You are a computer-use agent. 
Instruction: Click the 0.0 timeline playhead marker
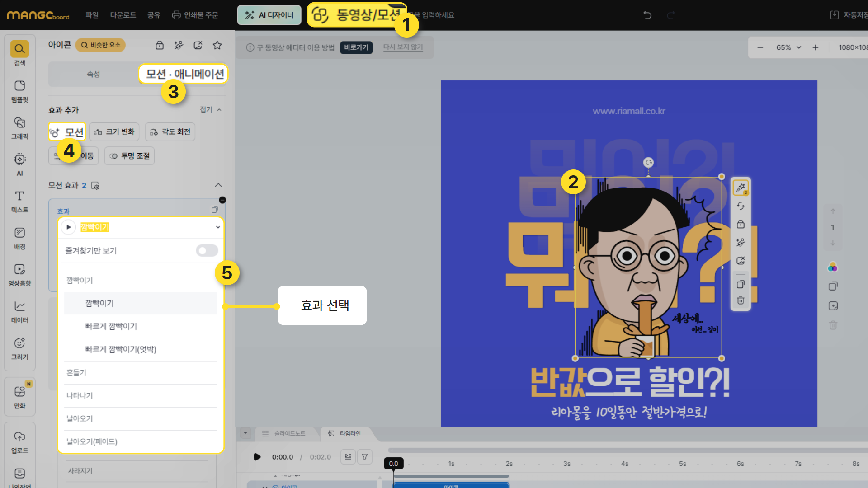click(x=393, y=464)
